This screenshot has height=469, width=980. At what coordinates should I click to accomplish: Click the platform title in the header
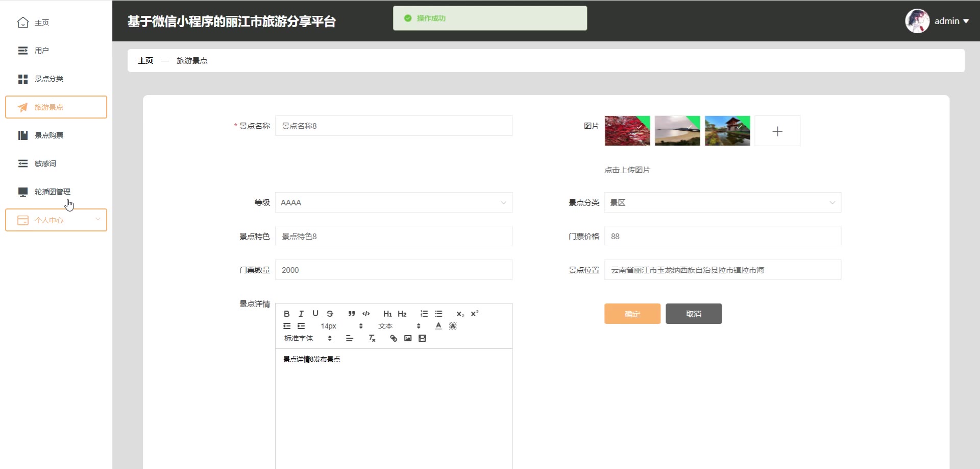(232, 21)
